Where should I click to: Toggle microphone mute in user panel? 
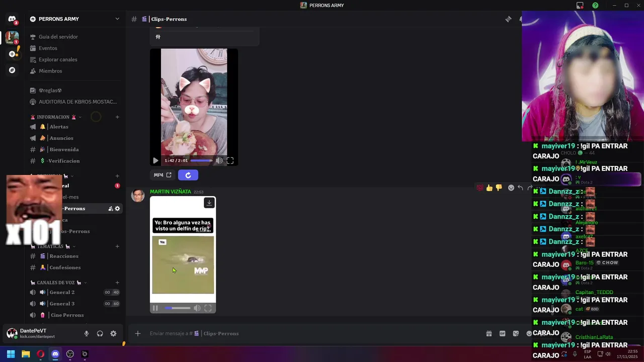pyautogui.click(x=87, y=333)
